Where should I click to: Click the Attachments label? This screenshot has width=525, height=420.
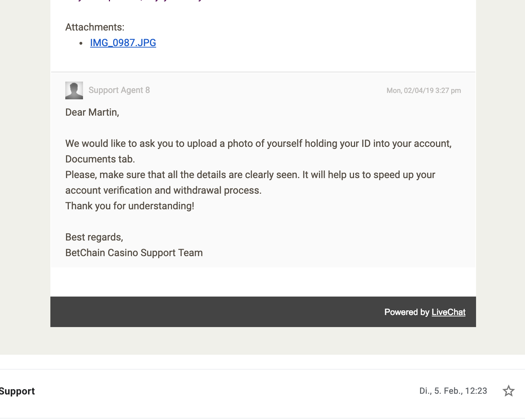pyautogui.click(x=95, y=27)
